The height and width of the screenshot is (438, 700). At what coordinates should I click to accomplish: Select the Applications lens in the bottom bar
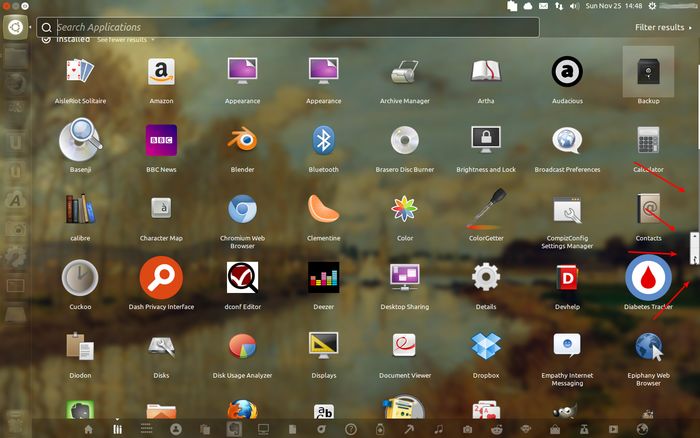coord(117,430)
